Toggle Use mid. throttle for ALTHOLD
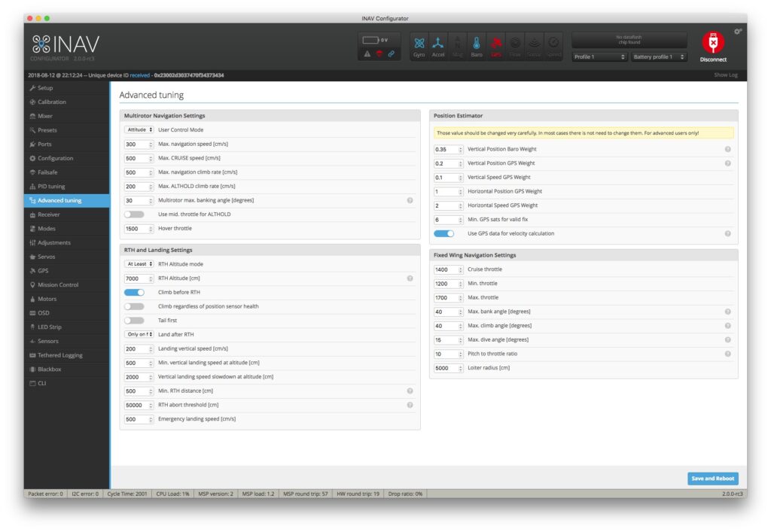 pyautogui.click(x=134, y=214)
